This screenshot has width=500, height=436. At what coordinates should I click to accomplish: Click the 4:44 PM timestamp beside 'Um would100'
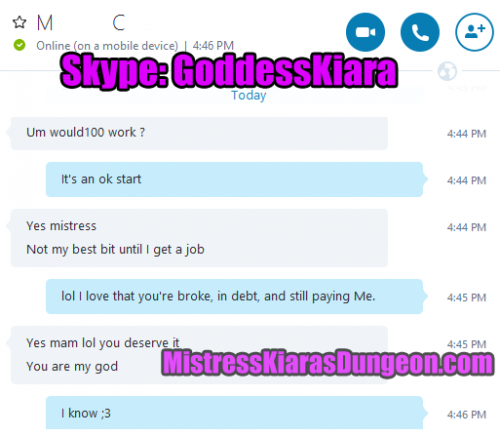click(x=466, y=134)
